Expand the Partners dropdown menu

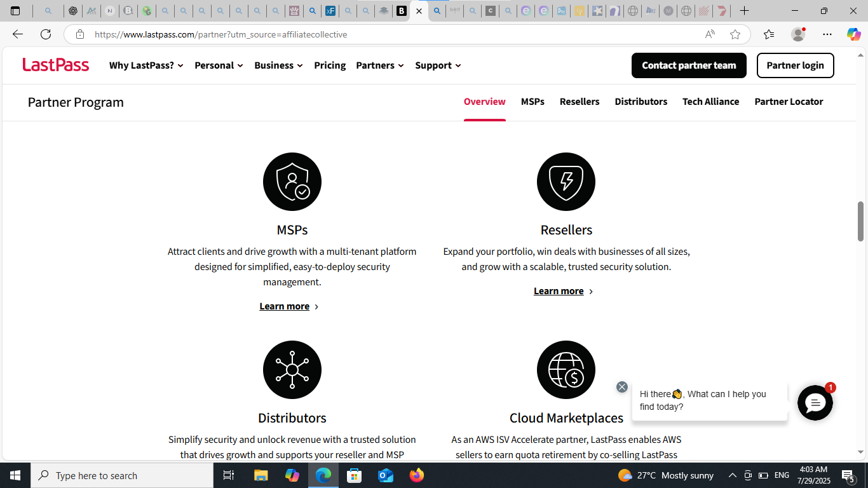pyautogui.click(x=380, y=65)
